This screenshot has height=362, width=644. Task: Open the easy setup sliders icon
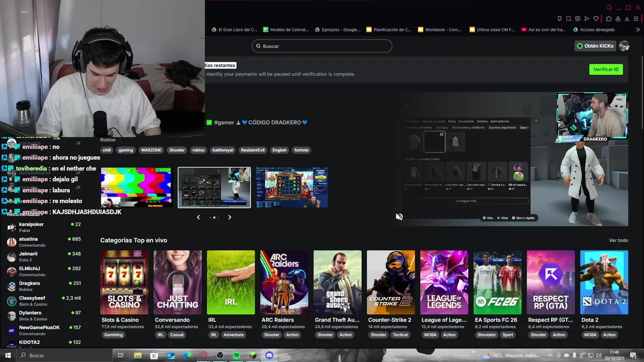(x=636, y=19)
